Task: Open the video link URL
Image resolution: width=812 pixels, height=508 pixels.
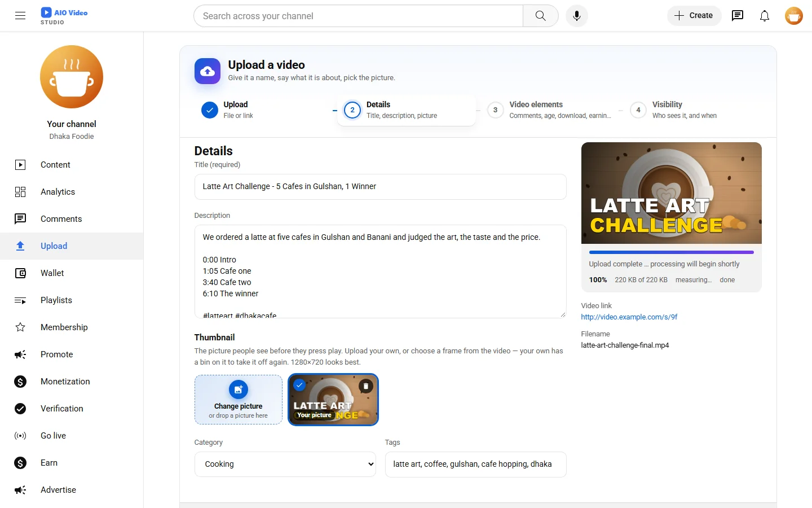Action: [x=629, y=317]
